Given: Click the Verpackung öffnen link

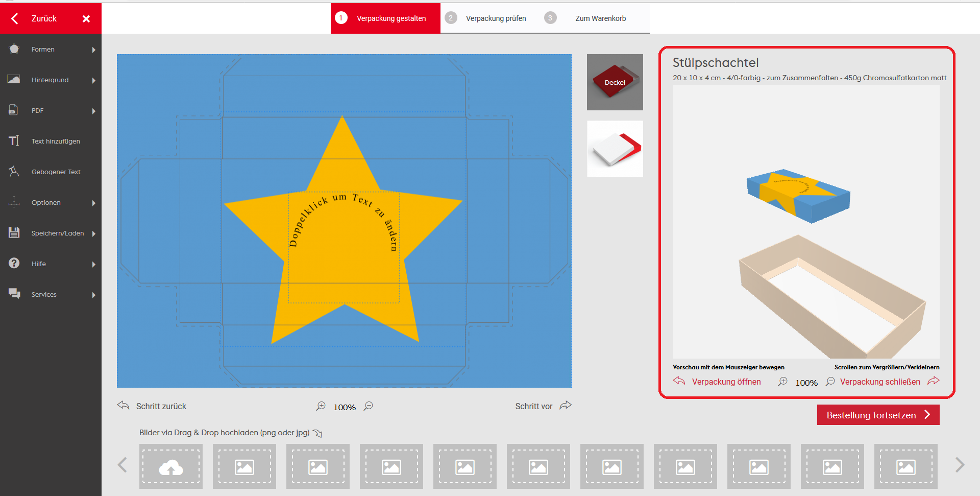Looking at the screenshot, I should point(725,382).
